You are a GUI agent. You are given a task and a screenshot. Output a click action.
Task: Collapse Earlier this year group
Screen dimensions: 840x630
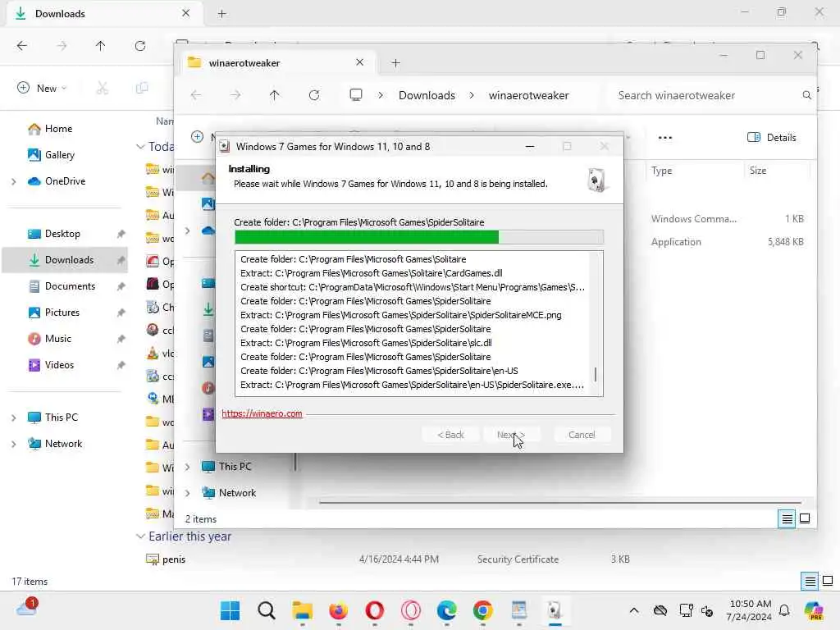(x=140, y=536)
